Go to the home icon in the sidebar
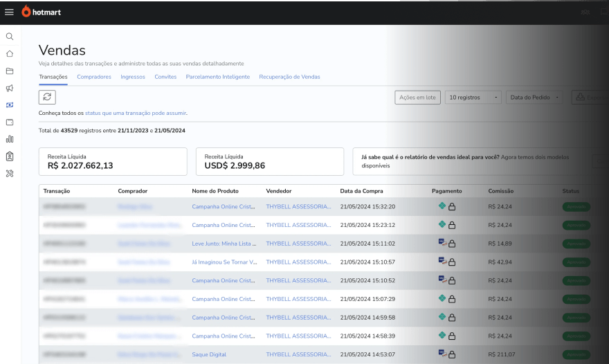Screen dimensions: 609x364 (10, 53)
